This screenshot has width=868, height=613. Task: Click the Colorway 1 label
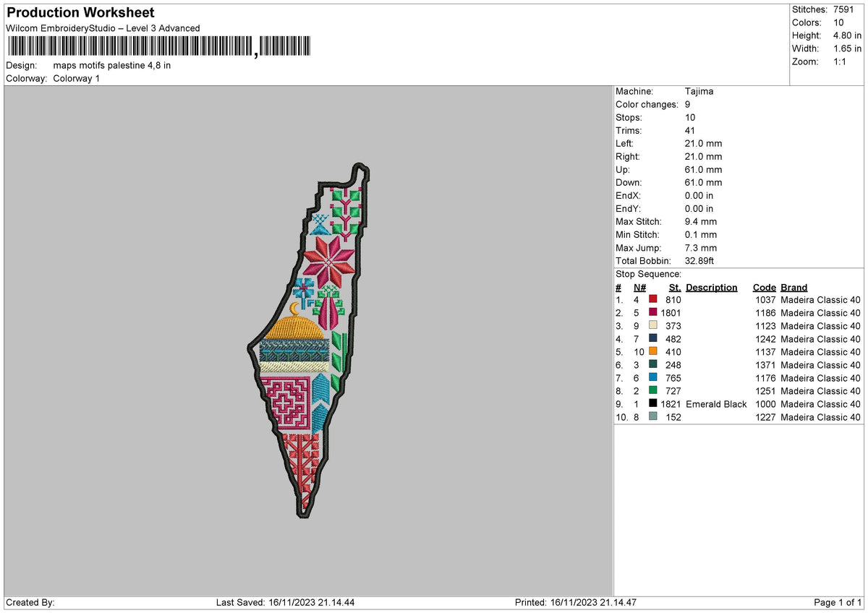(77, 78)
